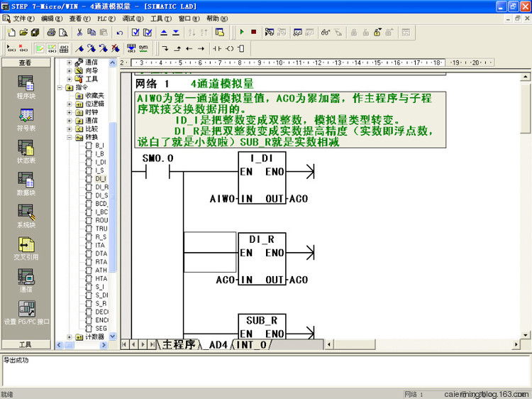Open Status Chart in navigation bar
This screenshot has width=532, height=399.
(26, 152)
